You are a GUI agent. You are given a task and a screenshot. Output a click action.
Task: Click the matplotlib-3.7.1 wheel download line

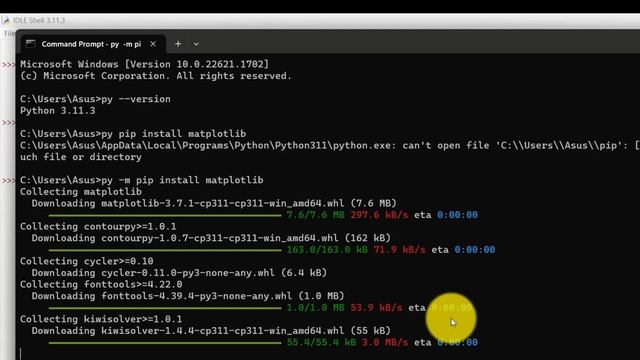tap(214, 203)
